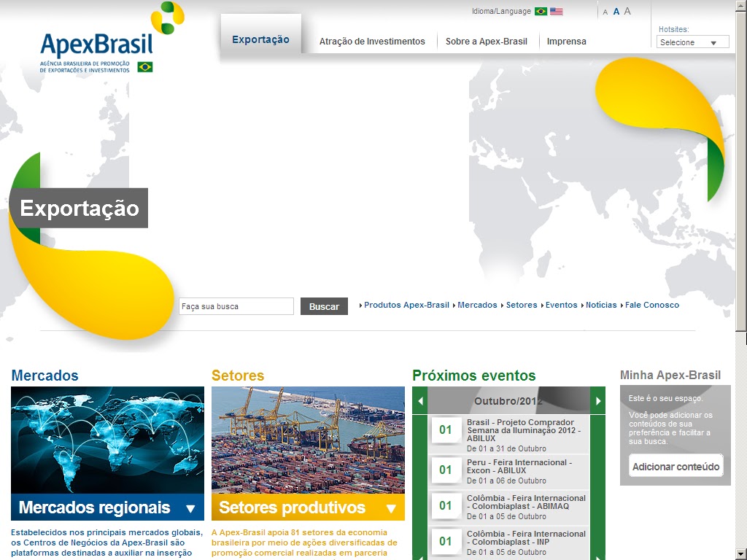
Task: Open Sobre a Apex-Brasil menu
Action: click(x=487, y=42)
